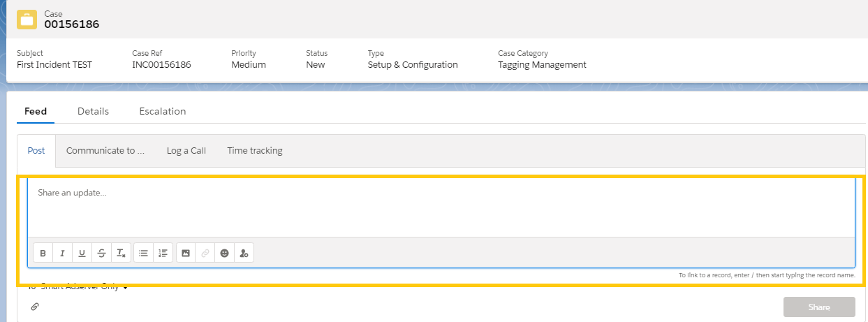Toggle strikethrough formatting
This screenshot has height=322, width=868.
click(101, 253)
